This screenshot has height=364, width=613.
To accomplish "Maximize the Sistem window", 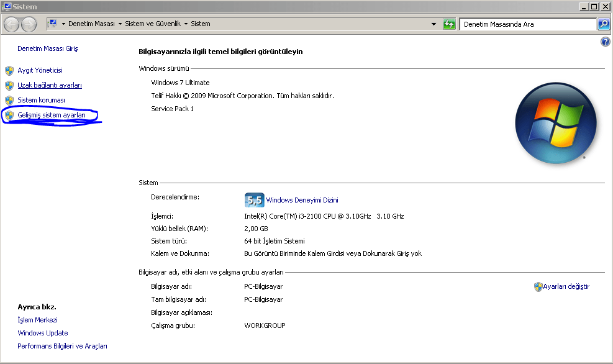I will tap(594, 7).
